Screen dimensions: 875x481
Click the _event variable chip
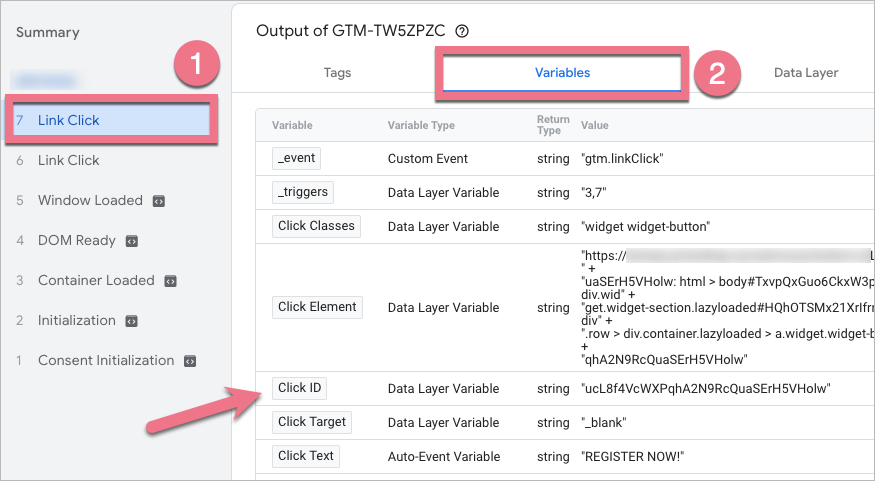click(x=298, y=159)
